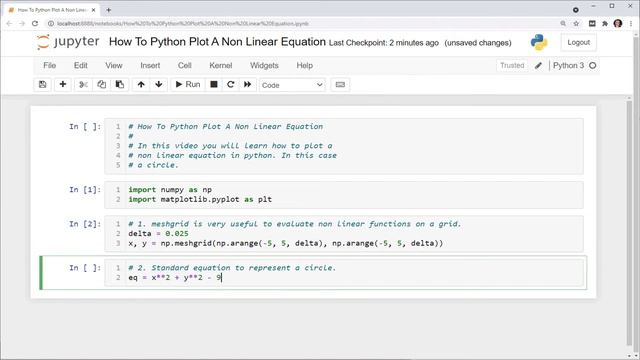Open the Chrome profile avatar
Image resolution: width=640 pixels, height=360 pixels.
pos(618,24)
